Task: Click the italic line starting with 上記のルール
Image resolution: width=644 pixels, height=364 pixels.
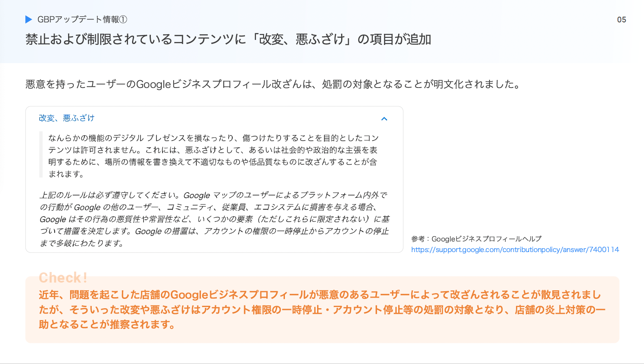Action: coord(213,195)
